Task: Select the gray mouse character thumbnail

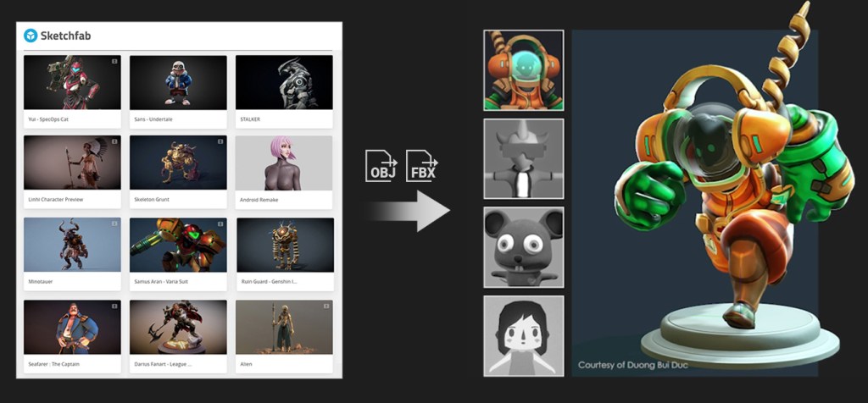Action: pos(524,247)
